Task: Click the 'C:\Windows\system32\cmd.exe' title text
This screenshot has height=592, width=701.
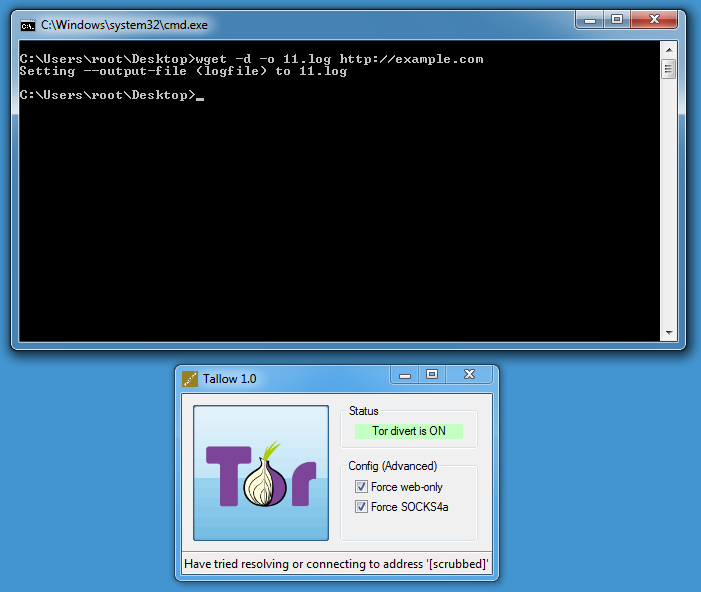Action: [x=124, y=25]
